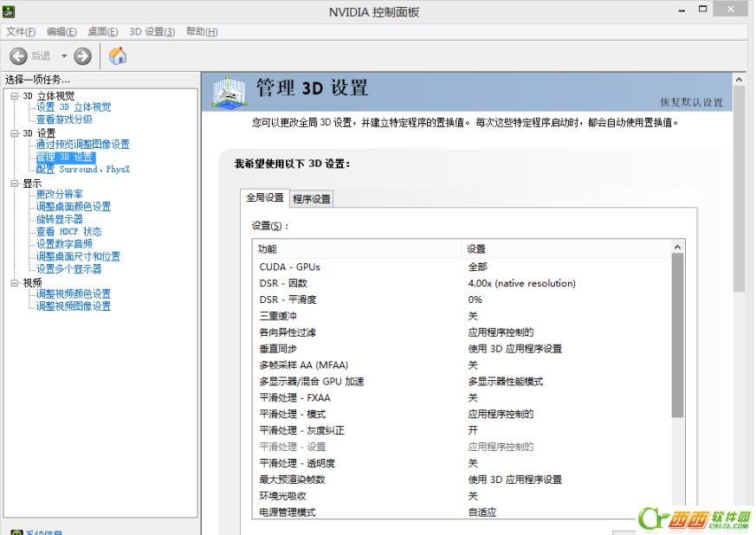
Task: Maximize the NVIDIA 控制面板 window
Action: click(x=703, y=10)
